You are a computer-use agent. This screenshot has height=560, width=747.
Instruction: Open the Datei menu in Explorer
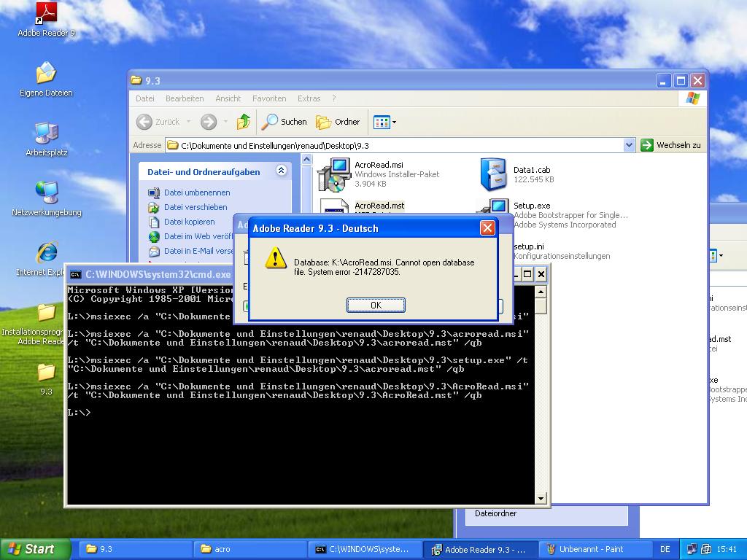(x=145, y=98)
